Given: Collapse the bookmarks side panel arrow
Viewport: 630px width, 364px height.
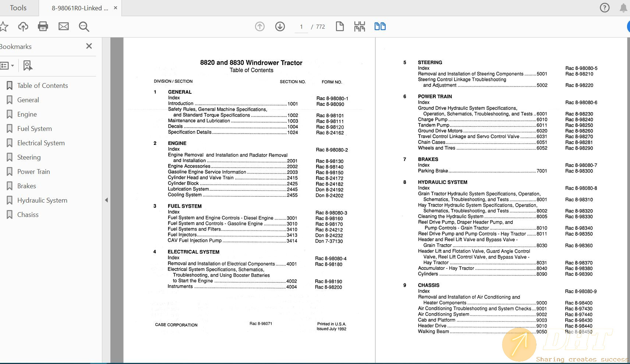Looking at the screenshot, I should (x=106, y=200).
